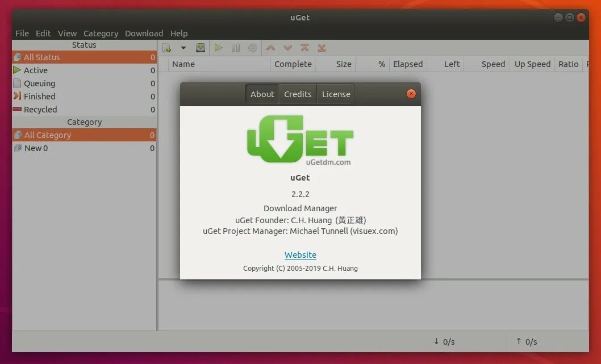Switch to the License tab
This screenshot has height=364, width=601.
coord(336,94)
